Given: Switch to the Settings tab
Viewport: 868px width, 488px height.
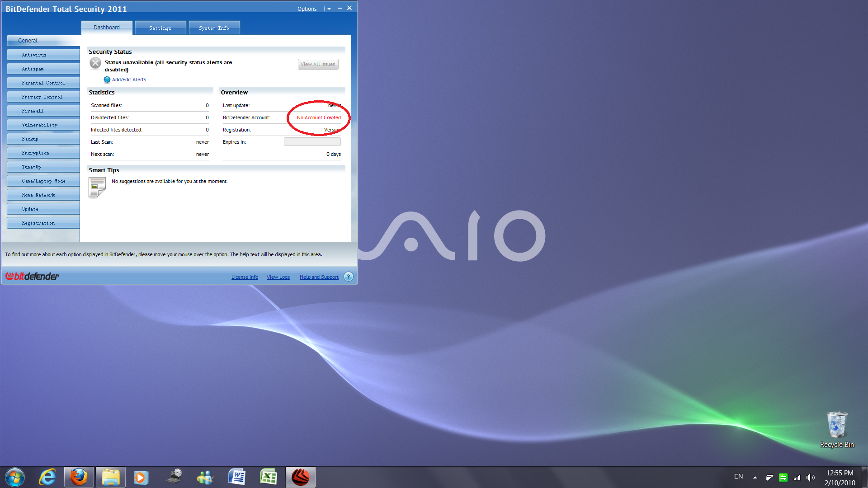Looking at the screenshot, I should [x=160, y=28].
